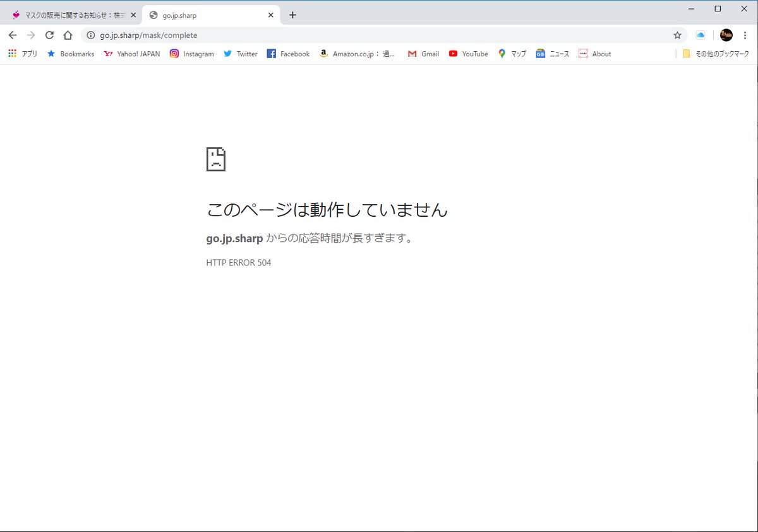Minimize the Chrome window

click(x=691, y=9)
